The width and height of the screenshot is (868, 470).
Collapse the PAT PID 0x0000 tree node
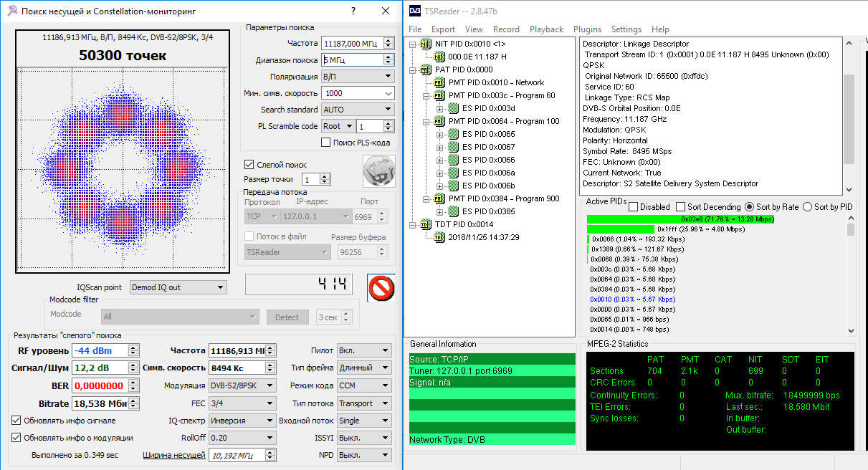pos(414,69)
